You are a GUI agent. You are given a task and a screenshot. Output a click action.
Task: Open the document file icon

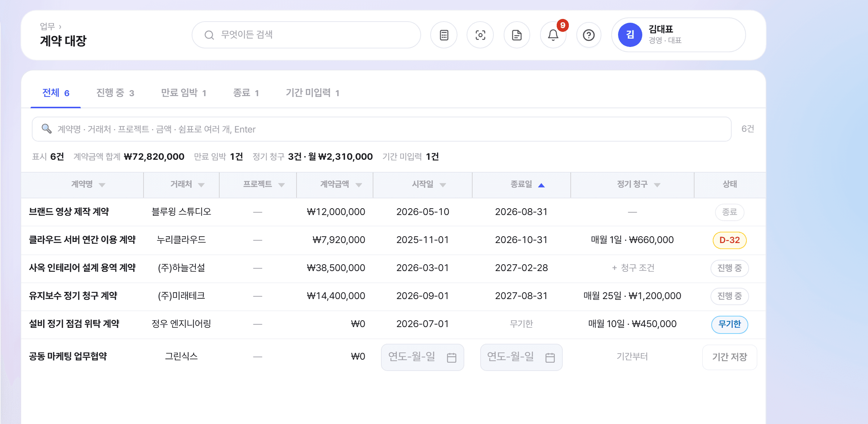[x=517, y=35]
